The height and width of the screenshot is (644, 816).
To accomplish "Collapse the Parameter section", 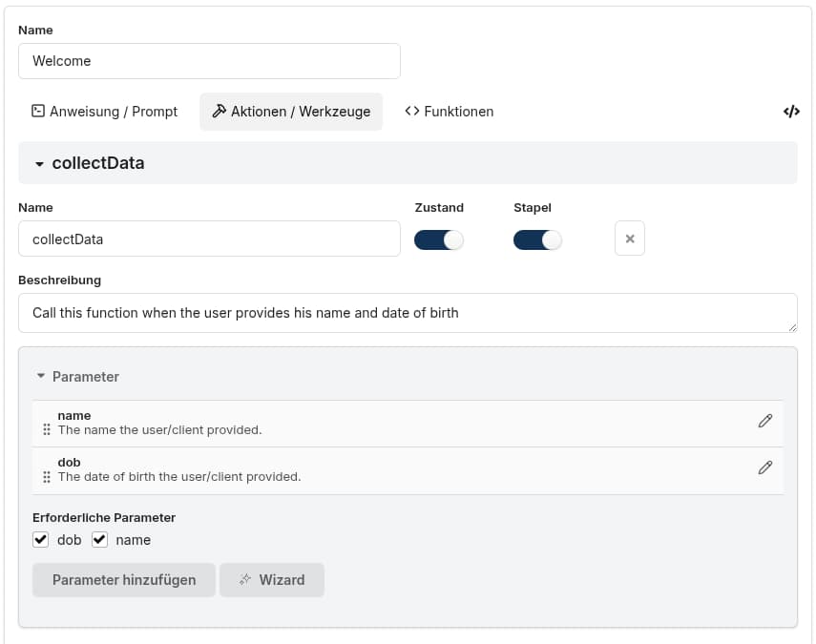I will pyautogui.click(x=41, y=377).
